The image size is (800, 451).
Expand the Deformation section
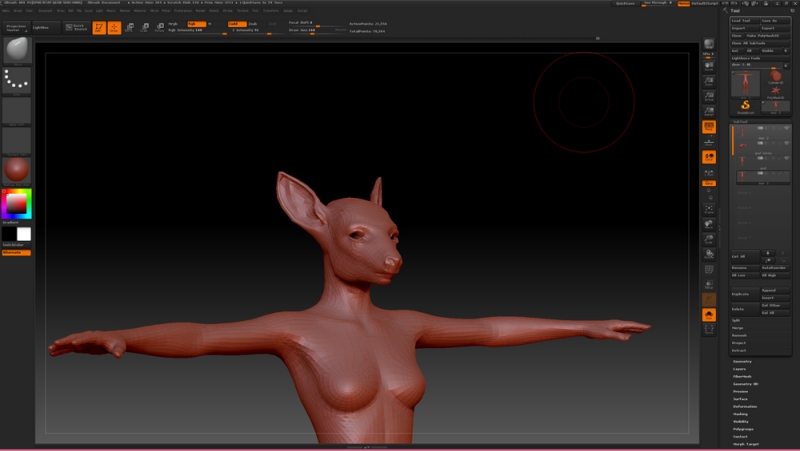pyautogui.click(x=746, y=407)
